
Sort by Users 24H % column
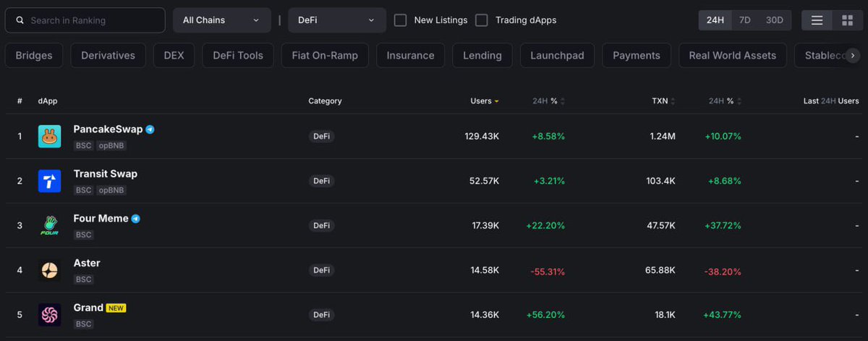coord(548,101)
